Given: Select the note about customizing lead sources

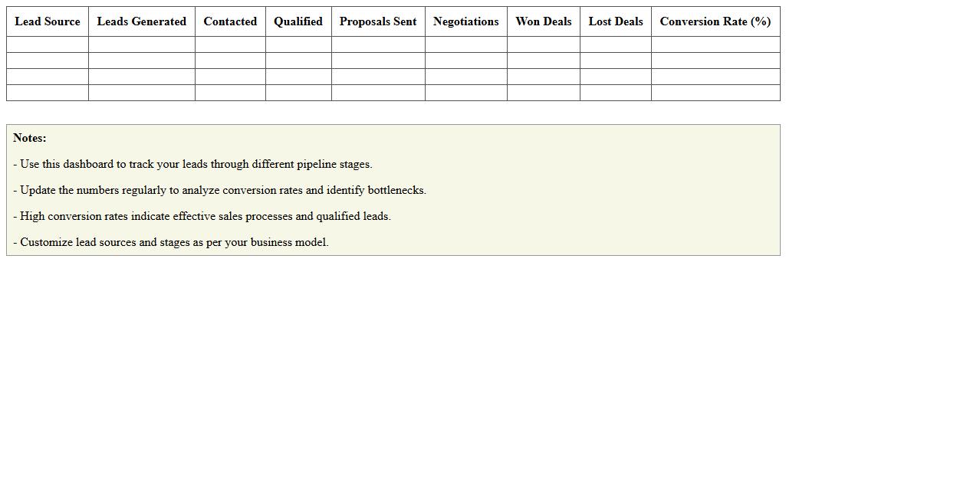Looking at the screenshot, I should click(170, 242).
